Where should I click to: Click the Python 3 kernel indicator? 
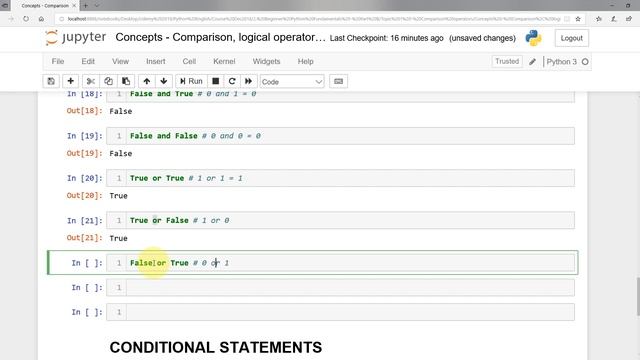pyautogui.click(x=562, y=62)
